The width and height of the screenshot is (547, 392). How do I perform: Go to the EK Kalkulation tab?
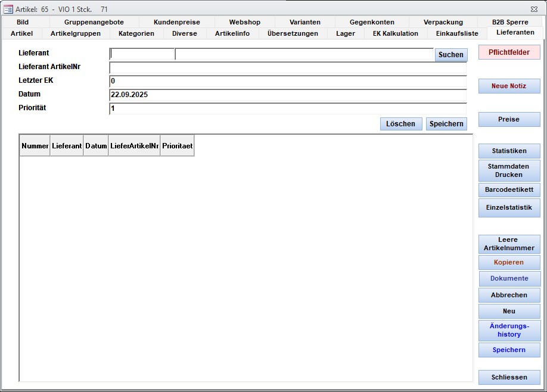click(x=395, y=33)
